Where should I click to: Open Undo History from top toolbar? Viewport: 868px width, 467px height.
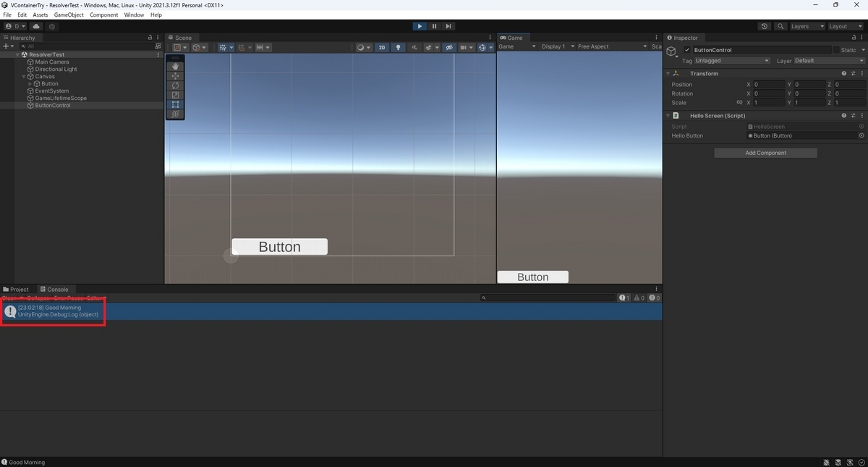coord(765,26)
